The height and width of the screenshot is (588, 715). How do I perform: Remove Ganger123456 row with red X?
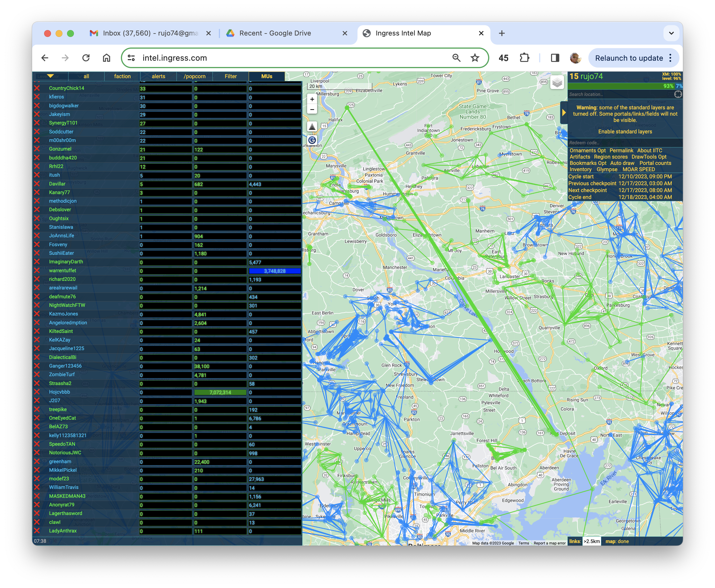(37, 366)
